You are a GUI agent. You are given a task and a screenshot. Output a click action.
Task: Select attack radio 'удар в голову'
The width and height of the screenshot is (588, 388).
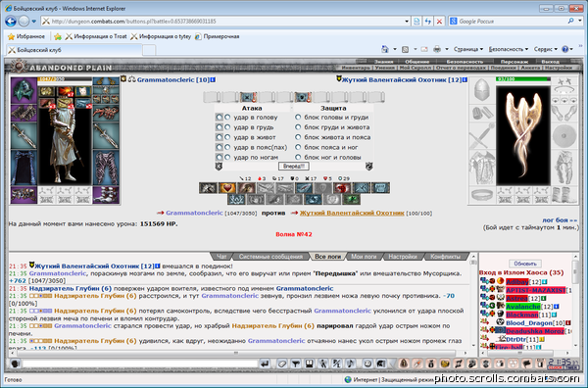pyautogui.click(x=227, y=118)
